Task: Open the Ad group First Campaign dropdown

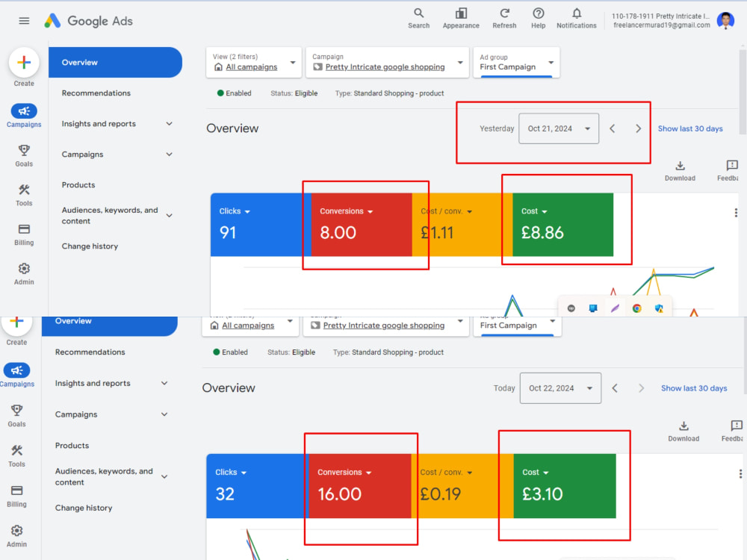Action: [x=516, y=62]
